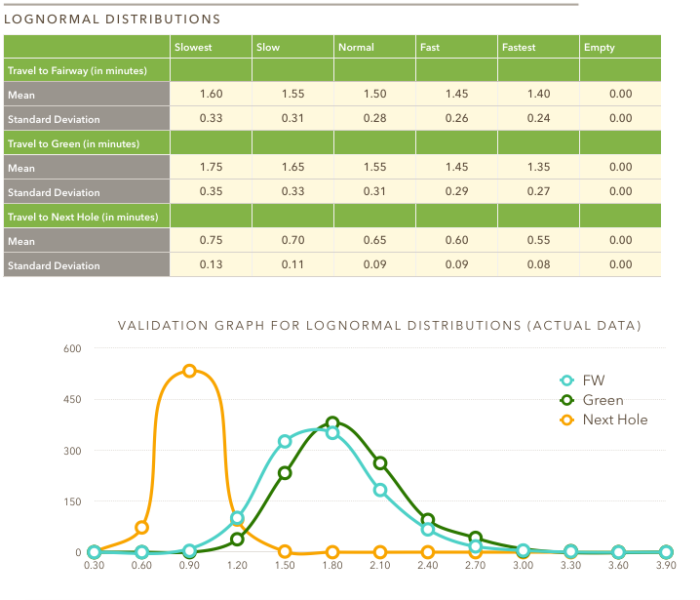The image size is (700, 600).
Task: Click the FW legend marker circle
Action: point(566,380)
